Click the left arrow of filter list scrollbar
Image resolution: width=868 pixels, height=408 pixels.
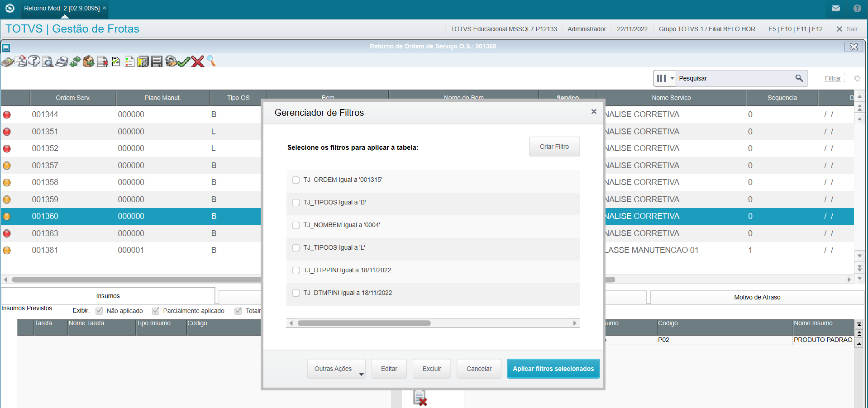pos(291,323)
